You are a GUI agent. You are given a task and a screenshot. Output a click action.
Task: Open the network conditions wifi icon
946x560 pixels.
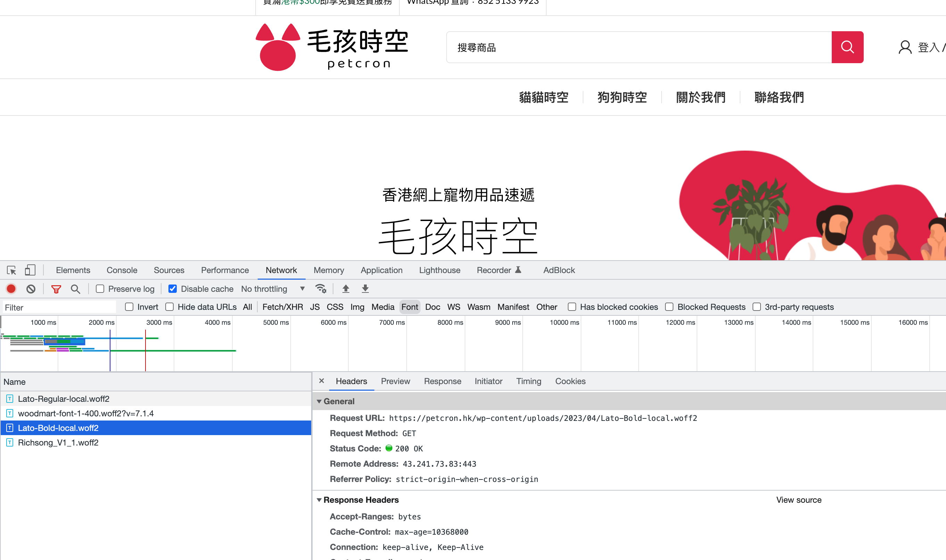pos(321,289)
